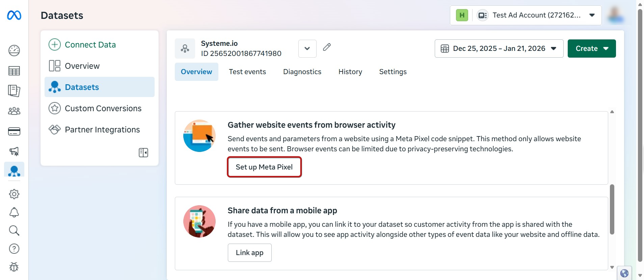
Task: Click the page vertical scrollbar thumb
Action: pyautogui.click(x=640, y=135)
